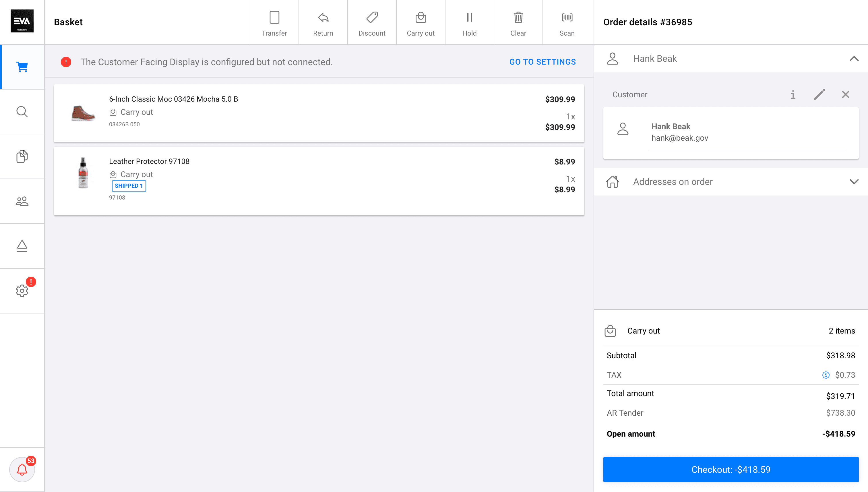
Task: Put the order on Hold
Action: (469, 22)
